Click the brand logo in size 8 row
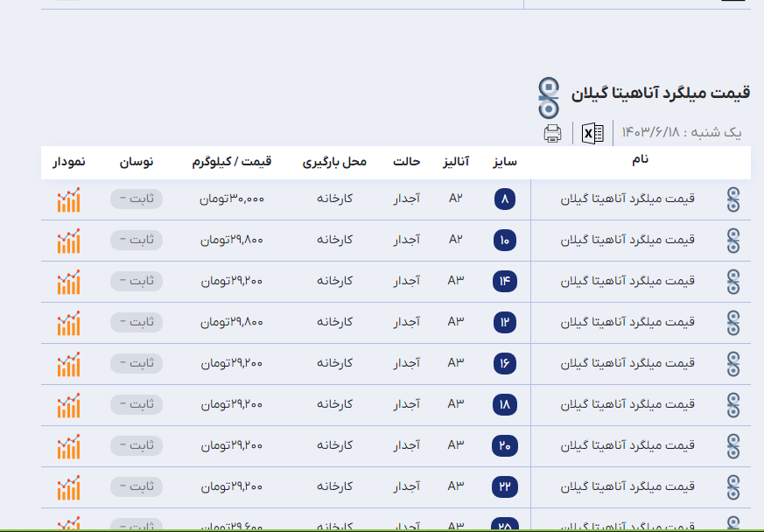The width and height of the screenshot is (764, 532). (x=733, y=200)
